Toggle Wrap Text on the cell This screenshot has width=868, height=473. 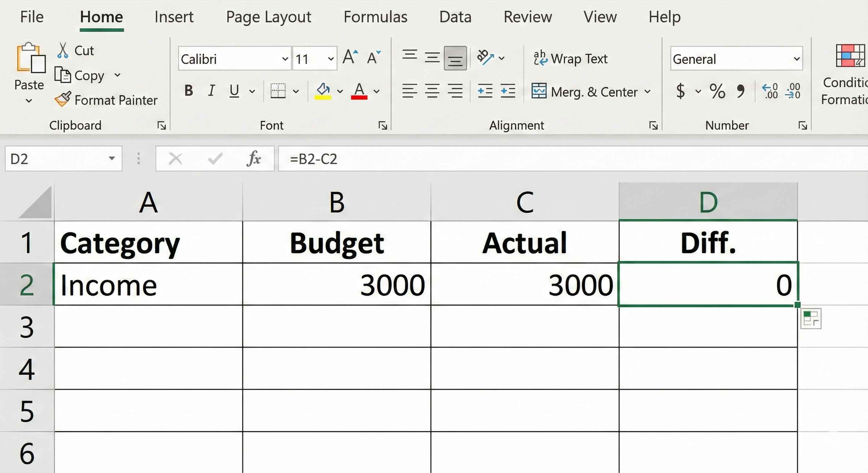click(571, 59)
